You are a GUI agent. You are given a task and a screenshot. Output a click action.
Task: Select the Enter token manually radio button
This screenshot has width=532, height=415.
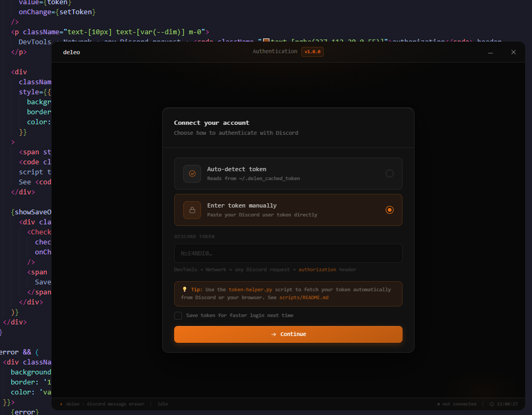(x=389, y=210)
